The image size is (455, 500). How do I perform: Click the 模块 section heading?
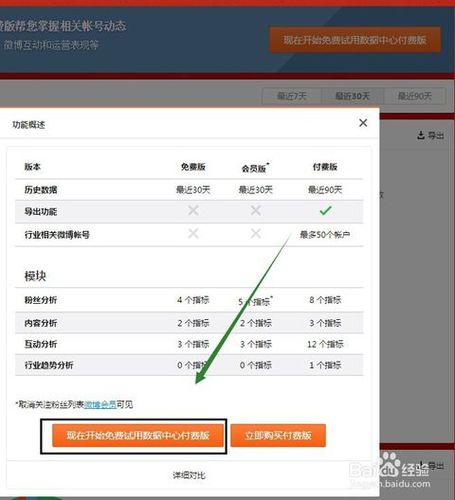click(x=35, y=276)
